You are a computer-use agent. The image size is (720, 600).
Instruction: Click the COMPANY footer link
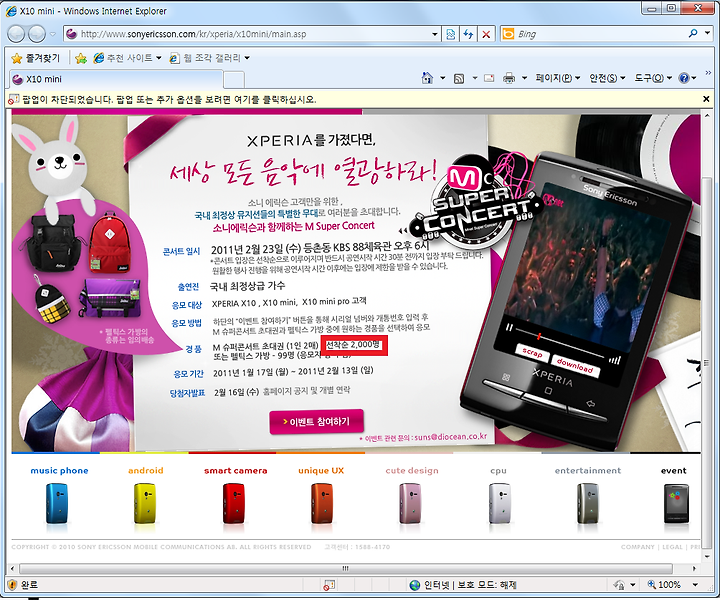tap(637, 547)
